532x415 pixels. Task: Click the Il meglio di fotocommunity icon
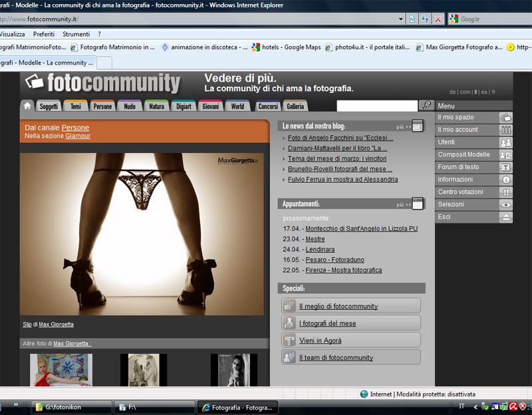[289, 306]
